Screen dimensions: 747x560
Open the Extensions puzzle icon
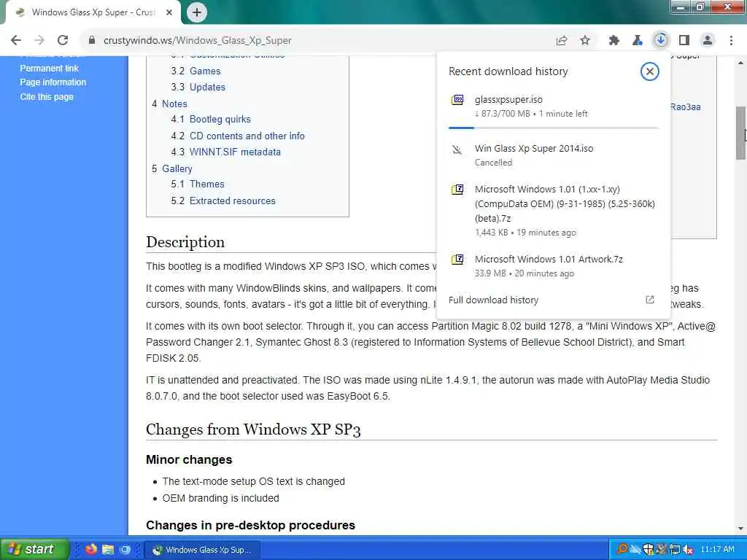point(614,41)
